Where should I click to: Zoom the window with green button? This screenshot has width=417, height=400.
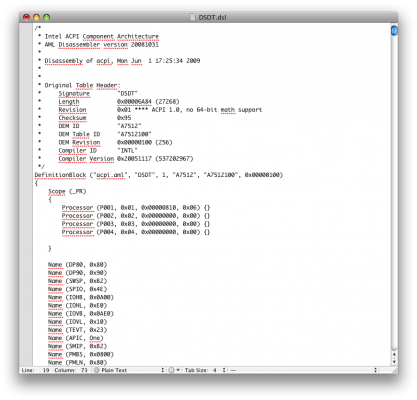47,17
